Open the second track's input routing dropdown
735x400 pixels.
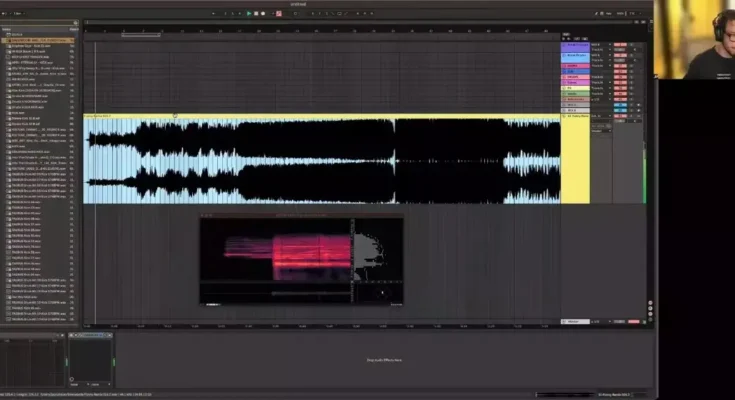(x=600, y=55)
